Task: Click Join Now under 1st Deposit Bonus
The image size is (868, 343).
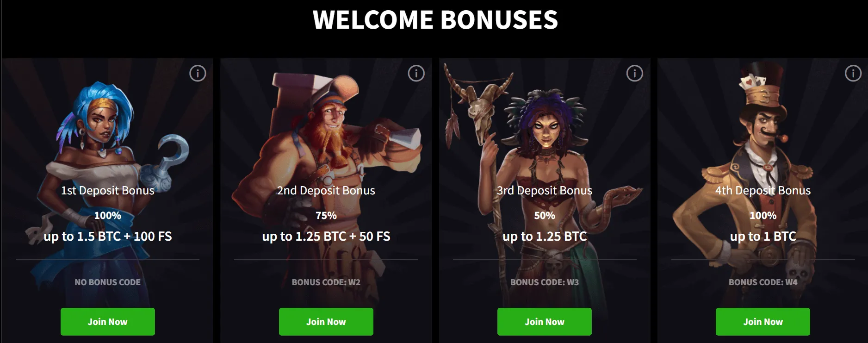Action: point(108,322)
